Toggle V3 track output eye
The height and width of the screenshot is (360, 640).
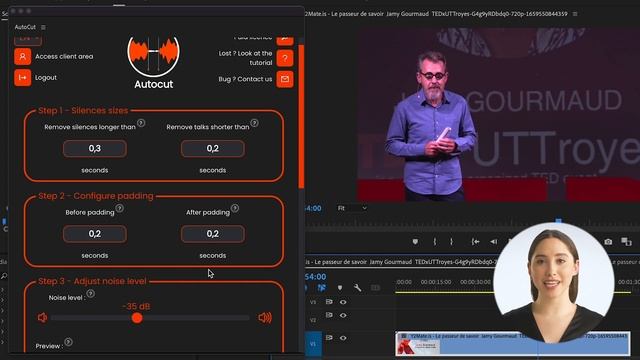(343, 302)
